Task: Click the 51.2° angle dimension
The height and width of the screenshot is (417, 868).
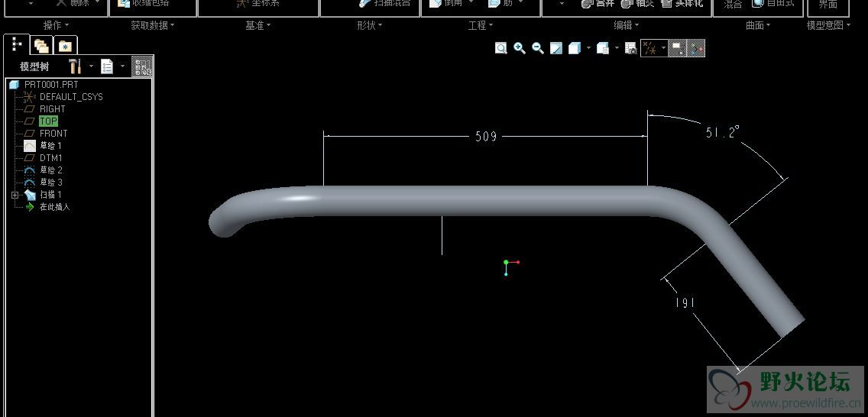Action: click(722, 132)
